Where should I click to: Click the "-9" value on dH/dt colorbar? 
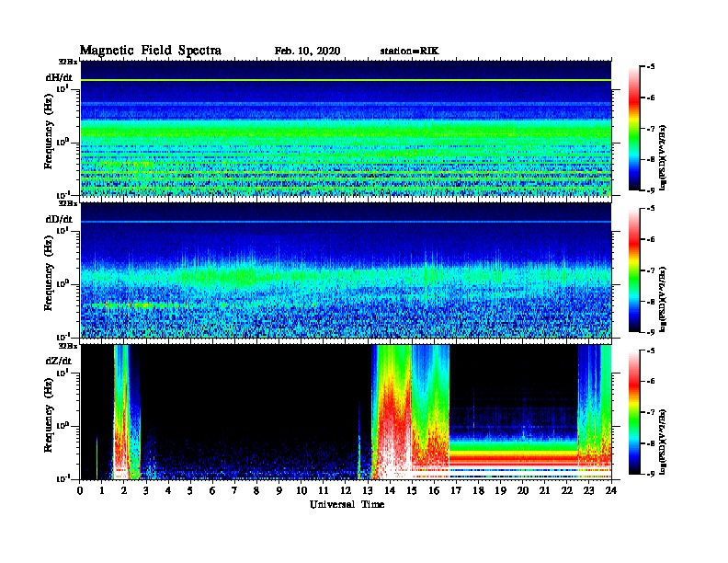[651, 190]
